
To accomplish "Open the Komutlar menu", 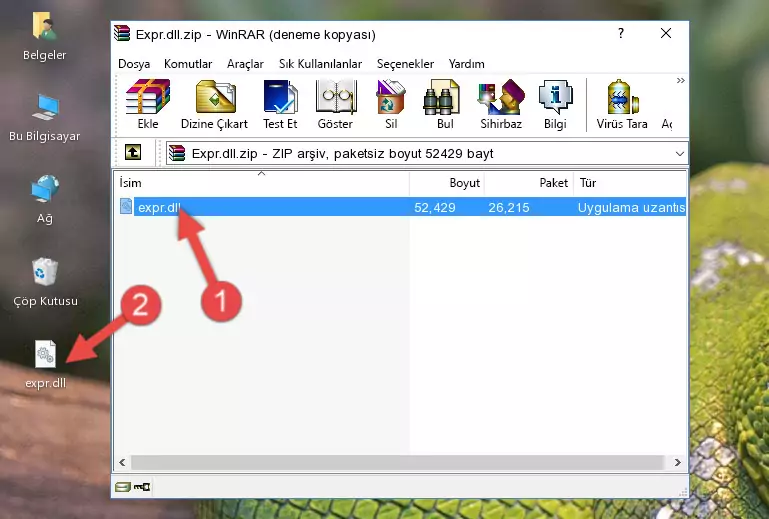I will point(188,64).
